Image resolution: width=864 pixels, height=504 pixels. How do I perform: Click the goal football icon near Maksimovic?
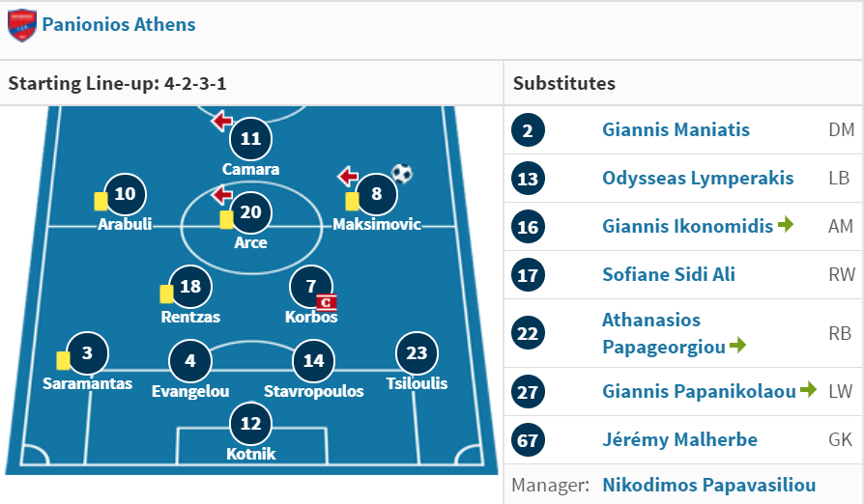point(402,174)
